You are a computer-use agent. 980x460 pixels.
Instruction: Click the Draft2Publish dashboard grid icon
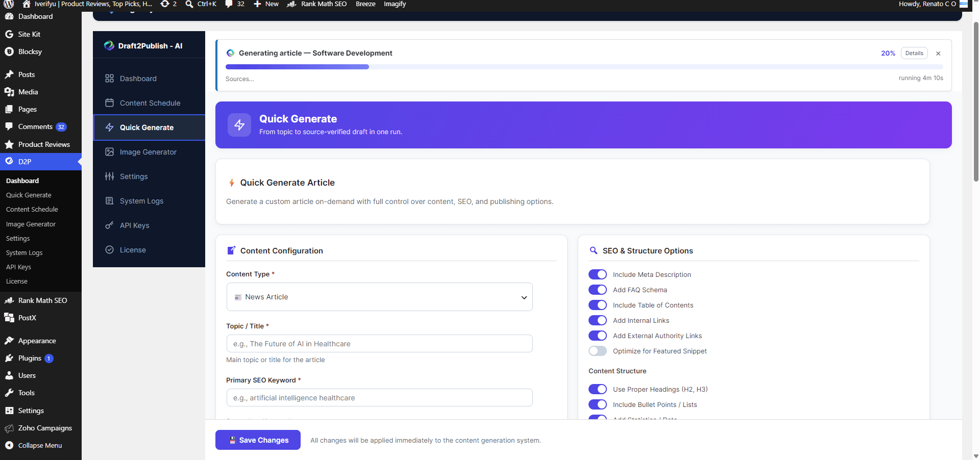click(x=109, y=79)
